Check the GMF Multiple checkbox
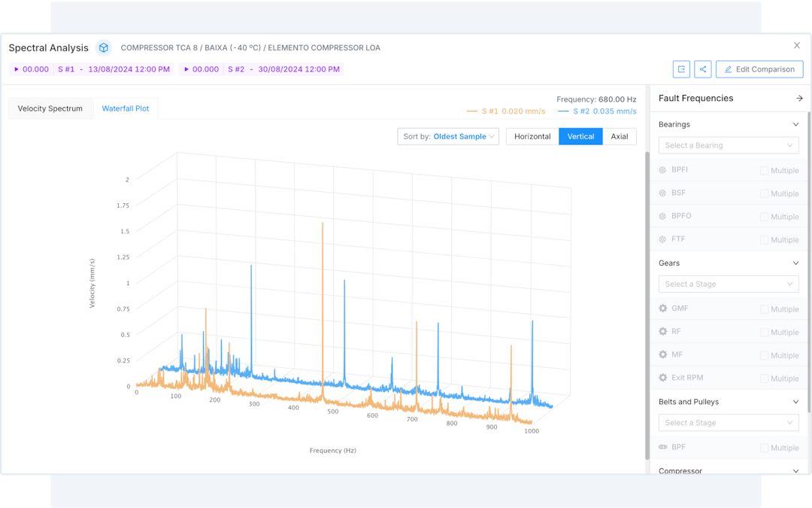This screenshot has height=508, width=812. coord(764,309)
